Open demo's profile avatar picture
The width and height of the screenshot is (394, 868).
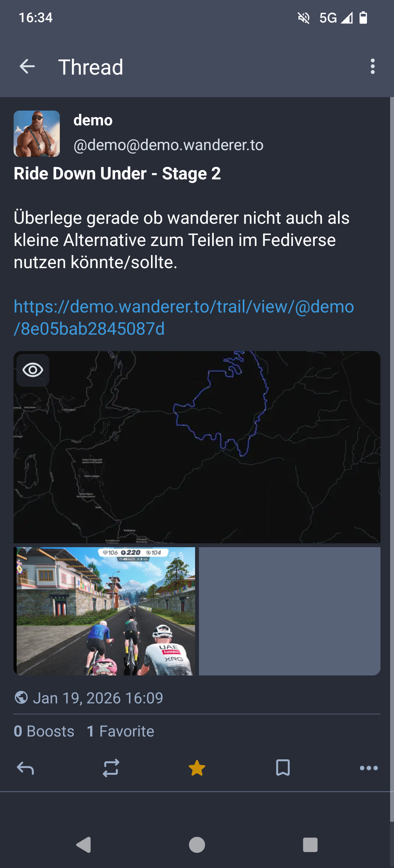(x=37, y=134)
